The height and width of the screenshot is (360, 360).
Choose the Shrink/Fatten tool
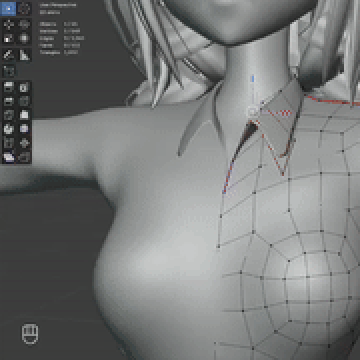coord(24,143)
